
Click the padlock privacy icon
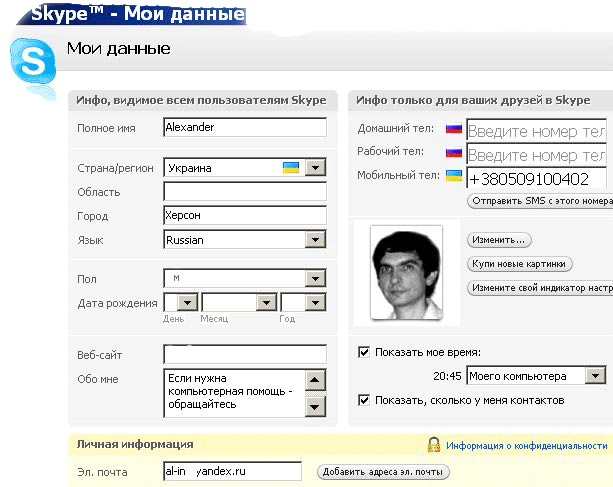pos(434,445)
